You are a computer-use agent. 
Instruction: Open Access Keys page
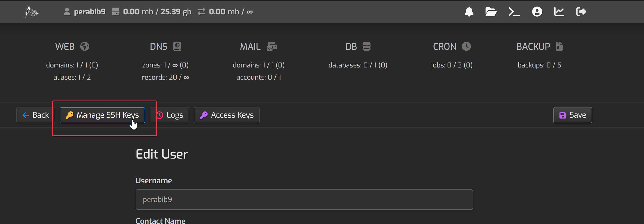pos(227,115)
